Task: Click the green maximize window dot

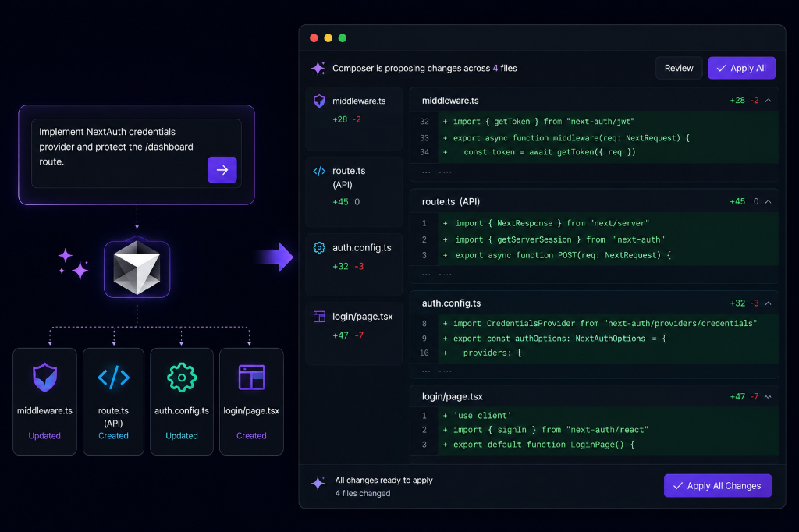Action: (343, 38)
